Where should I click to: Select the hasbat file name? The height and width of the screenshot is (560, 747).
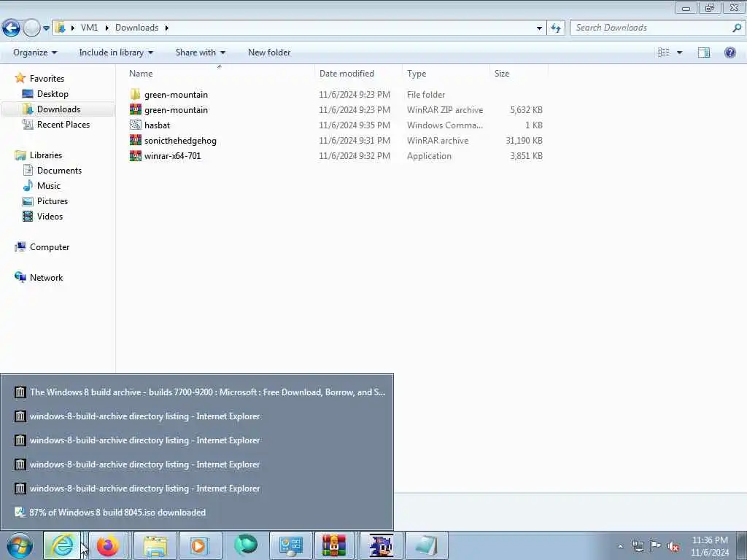pos(158,125)
